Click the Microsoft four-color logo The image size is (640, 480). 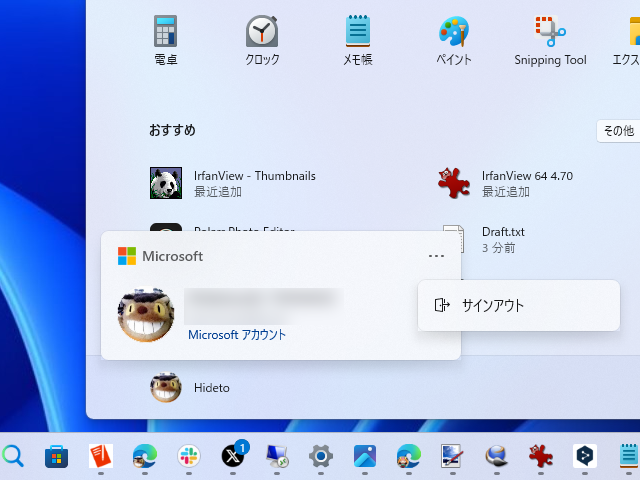point(127,256)
